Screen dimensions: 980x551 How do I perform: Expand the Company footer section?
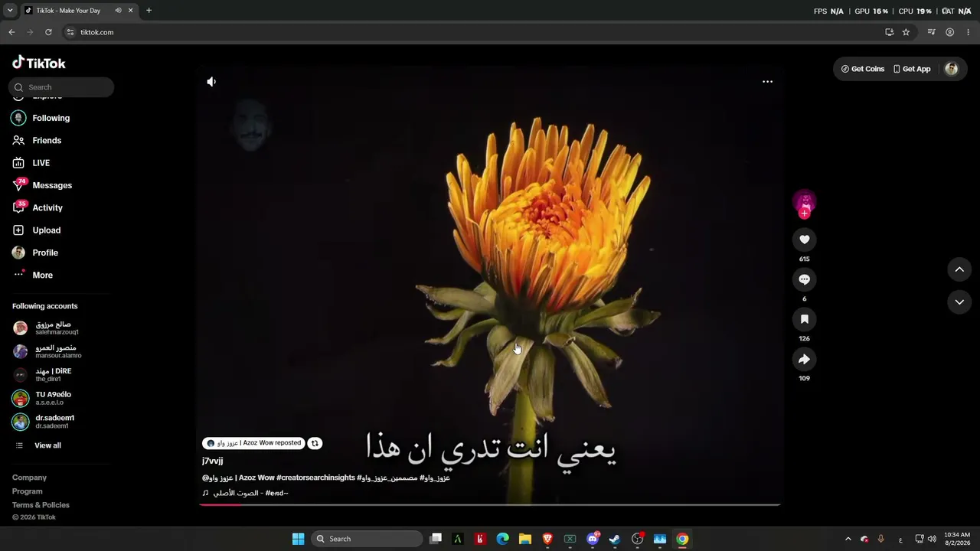pos(29,478)
